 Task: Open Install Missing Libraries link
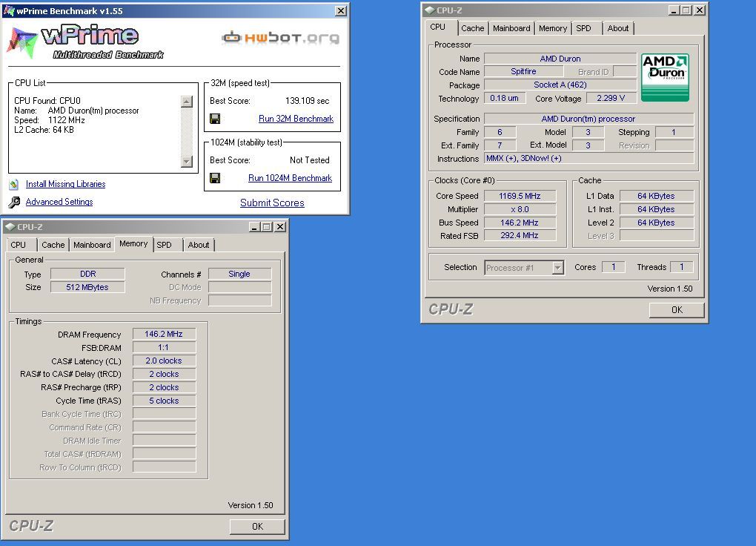pos(65,184)
